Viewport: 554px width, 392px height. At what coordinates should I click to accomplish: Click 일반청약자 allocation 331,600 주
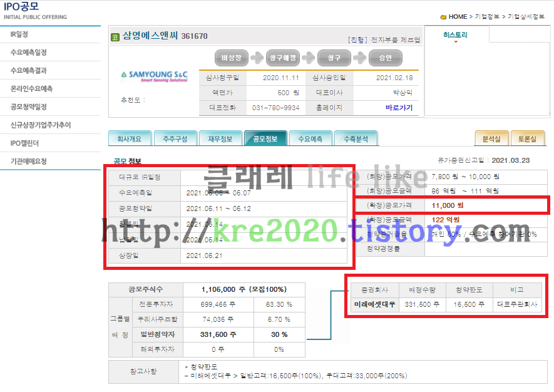pos(218,334)
